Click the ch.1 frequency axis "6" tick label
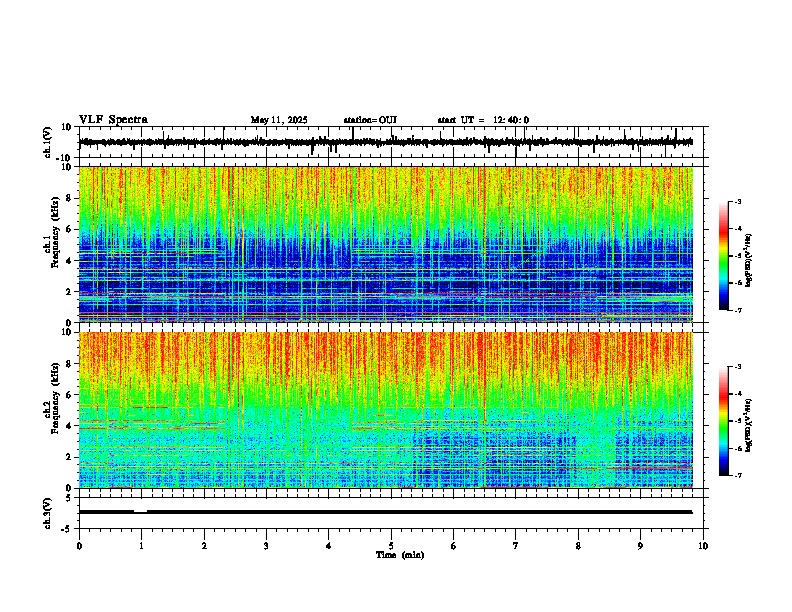The height and width of the screenshot is (612, 792). [x=70, y=229]
